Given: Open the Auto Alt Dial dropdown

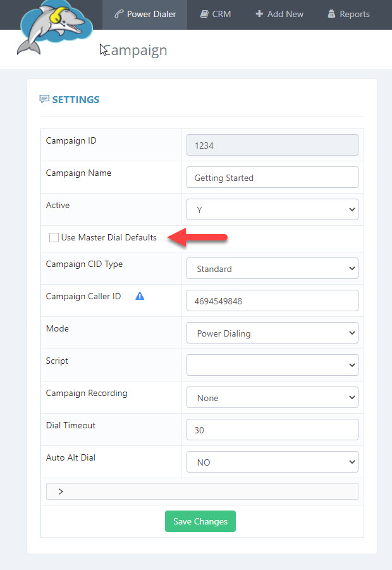Looking at the screenshot, I should click(x=272, y=462).
